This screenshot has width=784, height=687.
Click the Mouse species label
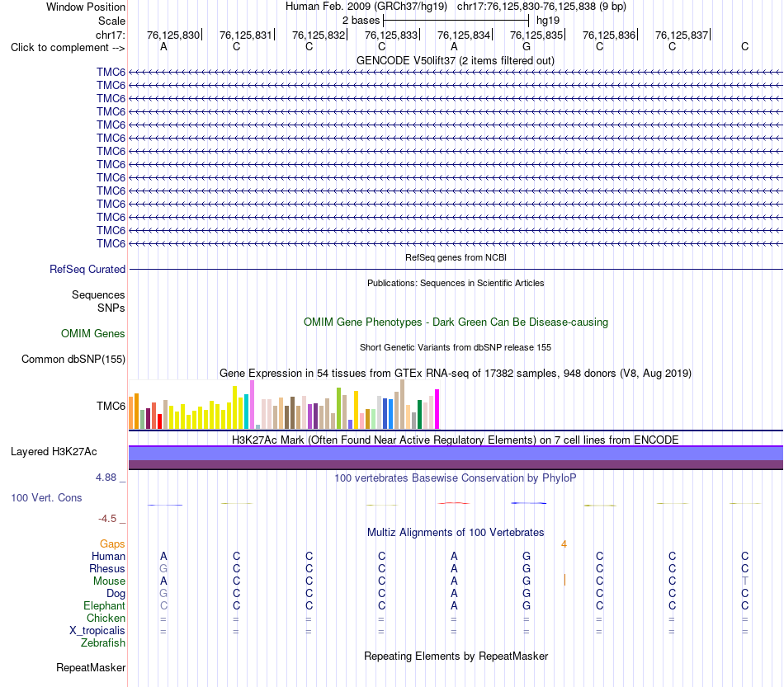pyautogui.click(x=109, y=581)
